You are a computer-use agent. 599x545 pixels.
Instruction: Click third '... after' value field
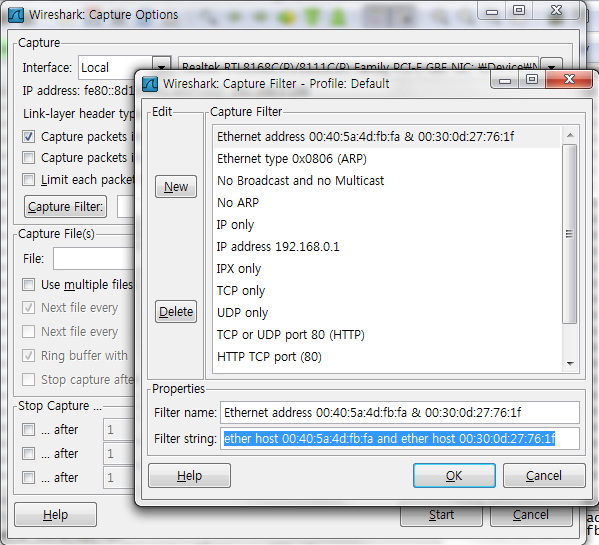click(119, 477)
